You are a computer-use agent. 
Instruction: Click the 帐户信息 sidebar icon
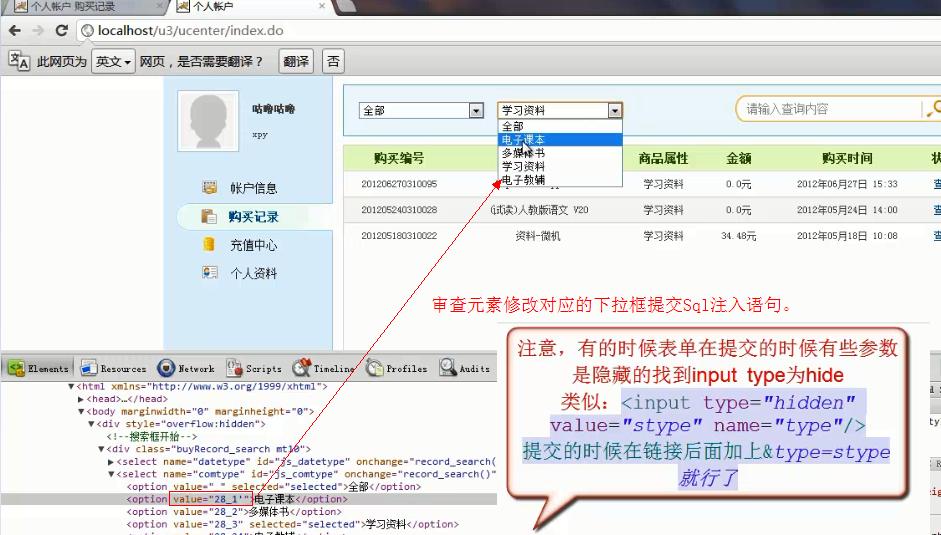click(x=209, y=187)
